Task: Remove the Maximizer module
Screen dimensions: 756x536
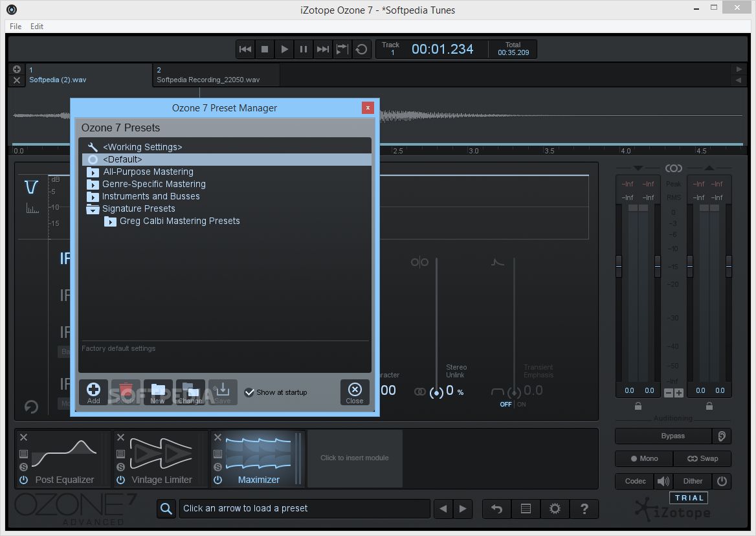Action: coord(218,437)
